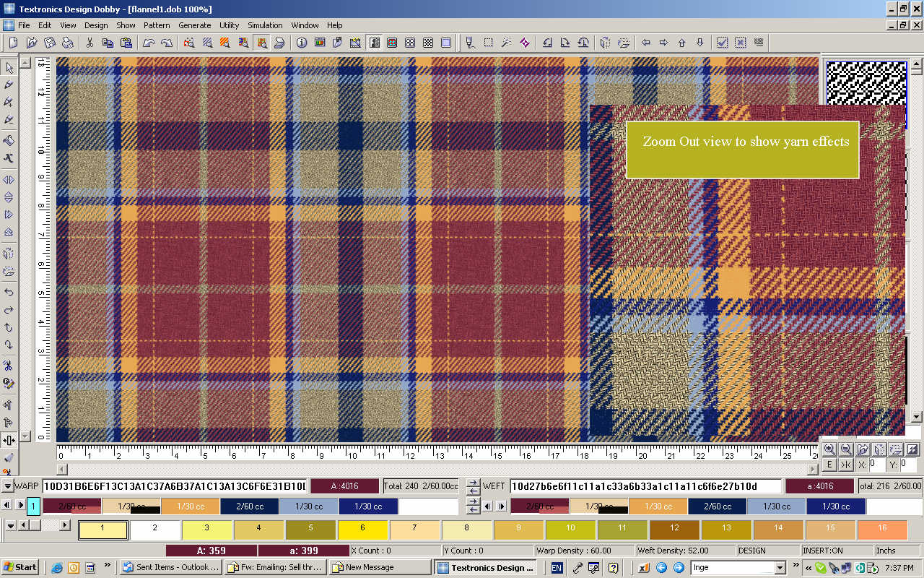Open the Utility menu

229,25
